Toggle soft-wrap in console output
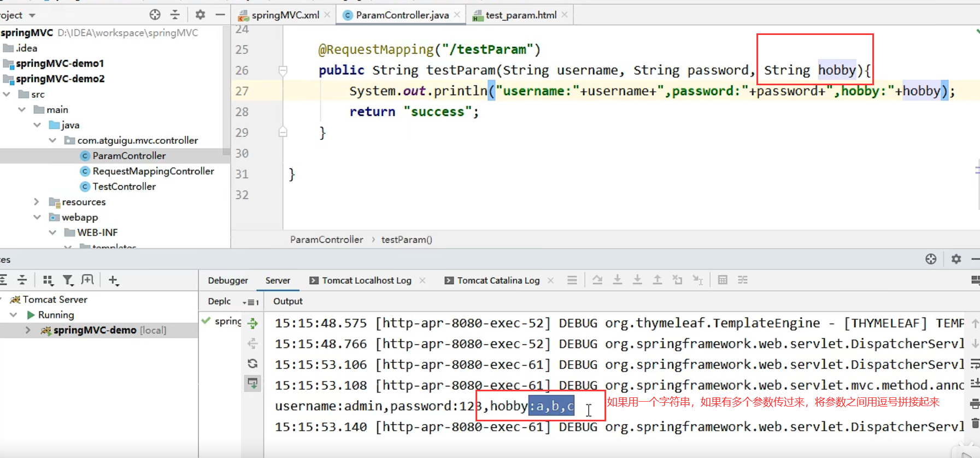 pos(975,363)
